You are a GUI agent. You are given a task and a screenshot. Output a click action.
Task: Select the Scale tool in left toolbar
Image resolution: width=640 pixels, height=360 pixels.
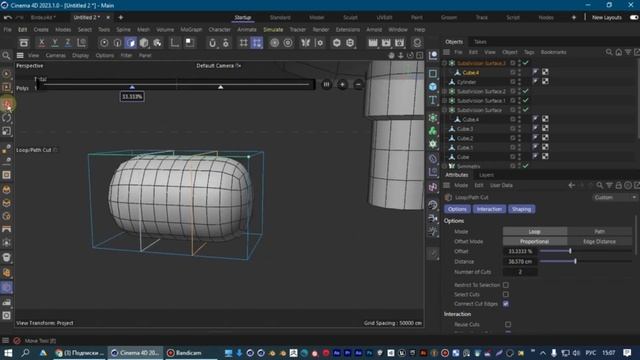tap(7, 131)
